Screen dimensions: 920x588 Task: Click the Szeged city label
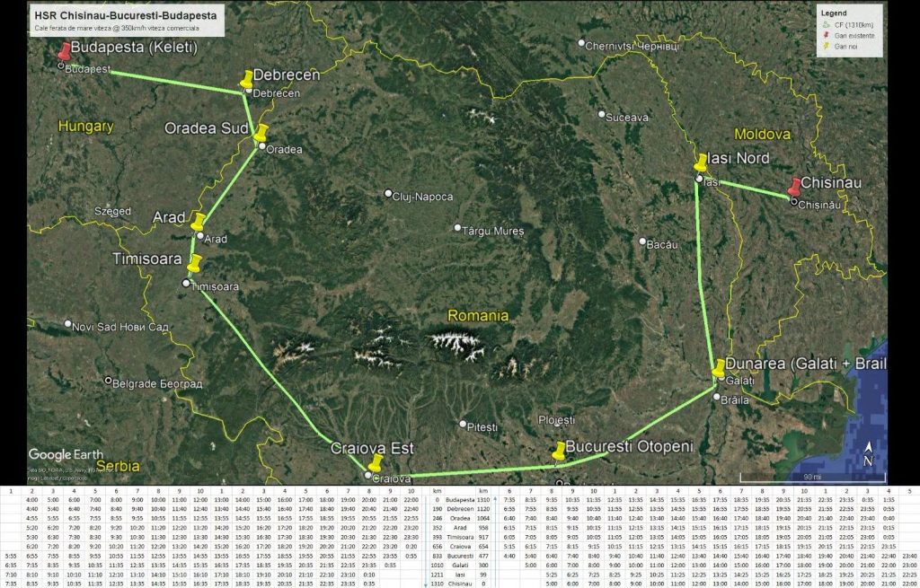tap(112, 211)
